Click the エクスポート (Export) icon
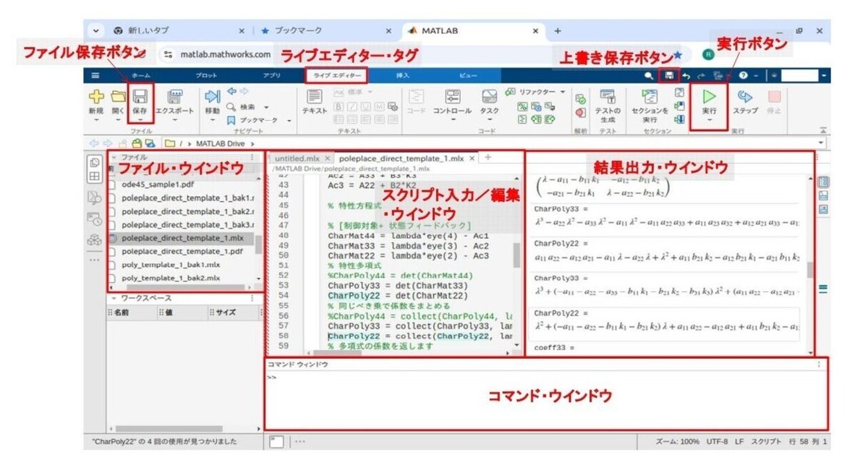Screen dimensions: 868x455 click(x=174, y=96)
